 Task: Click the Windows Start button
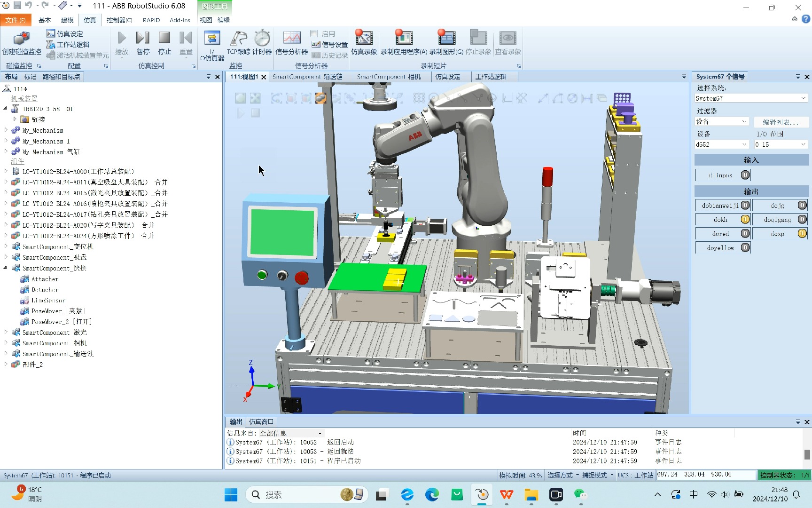click(x=231, y=494)
